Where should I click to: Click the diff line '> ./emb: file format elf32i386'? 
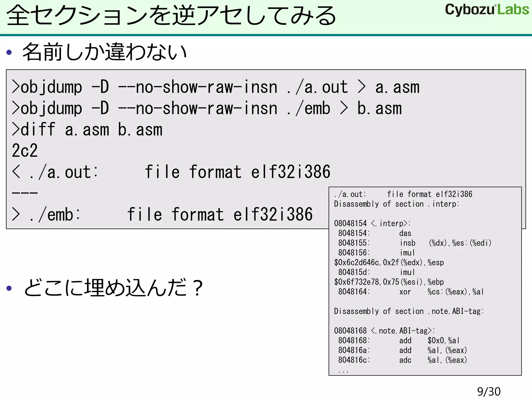click(162, 215)
